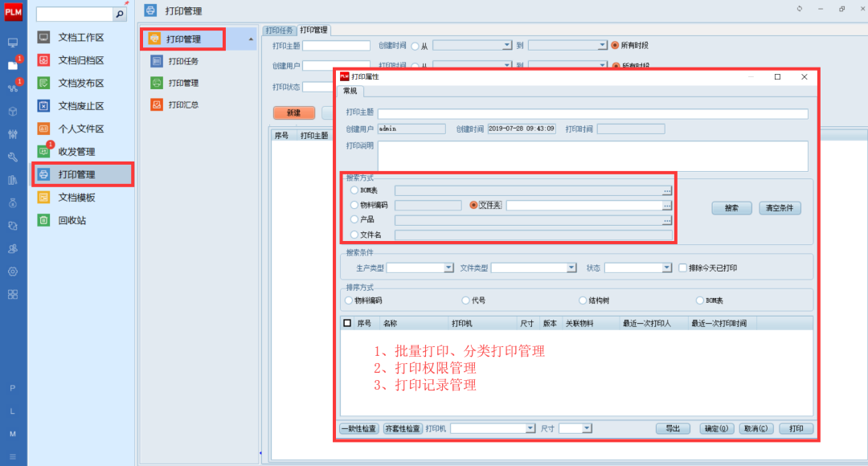The height and width of the screenshot is (466, 868).
Task: Select the 常规 tab in print properties
Action: point(350,91)
